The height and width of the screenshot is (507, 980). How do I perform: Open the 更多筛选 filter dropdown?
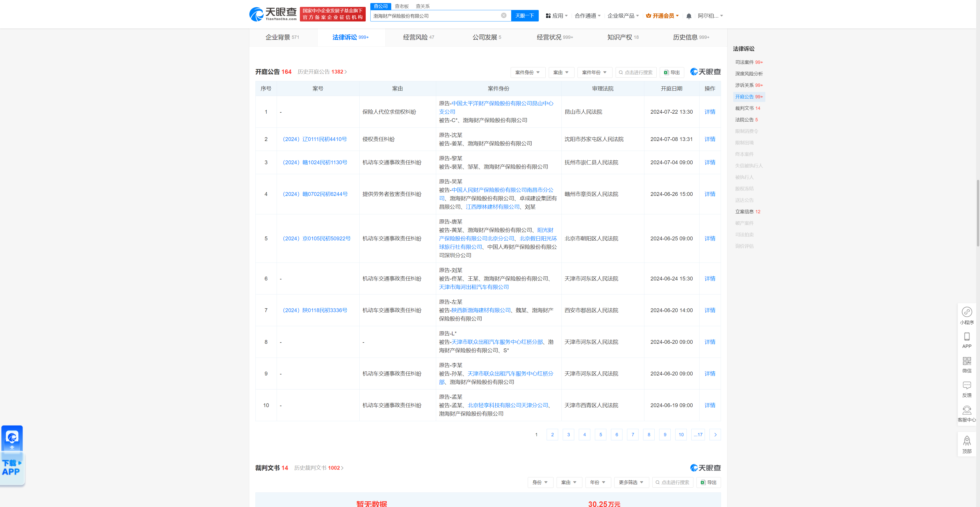632,482
